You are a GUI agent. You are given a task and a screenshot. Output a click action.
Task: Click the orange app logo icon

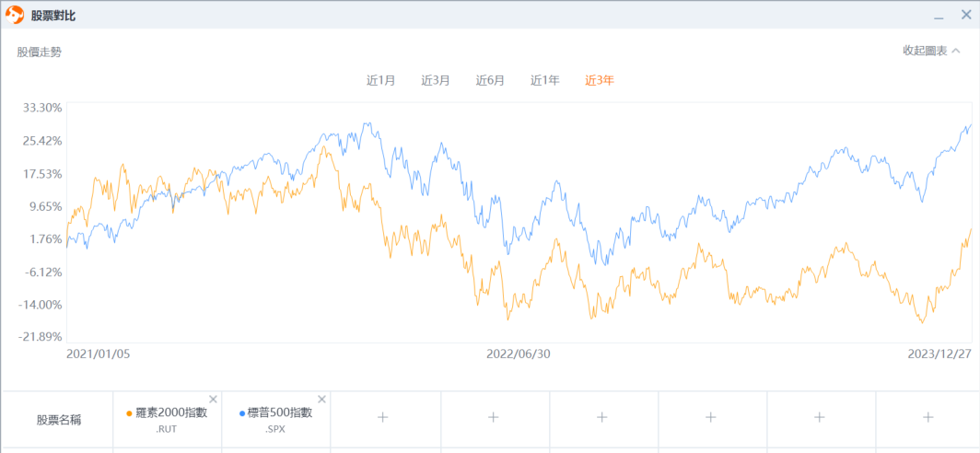15,15
